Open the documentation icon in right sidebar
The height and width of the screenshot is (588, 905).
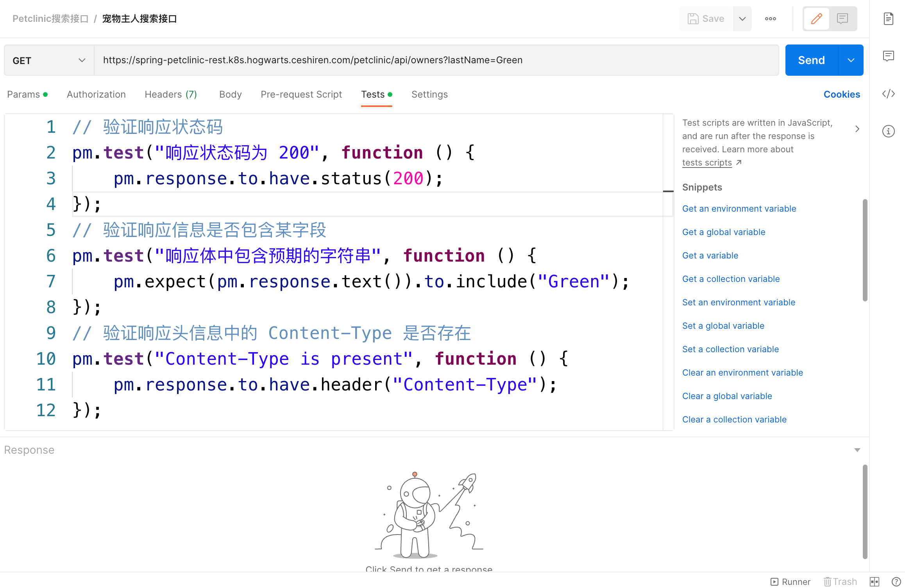pos(888,19)
